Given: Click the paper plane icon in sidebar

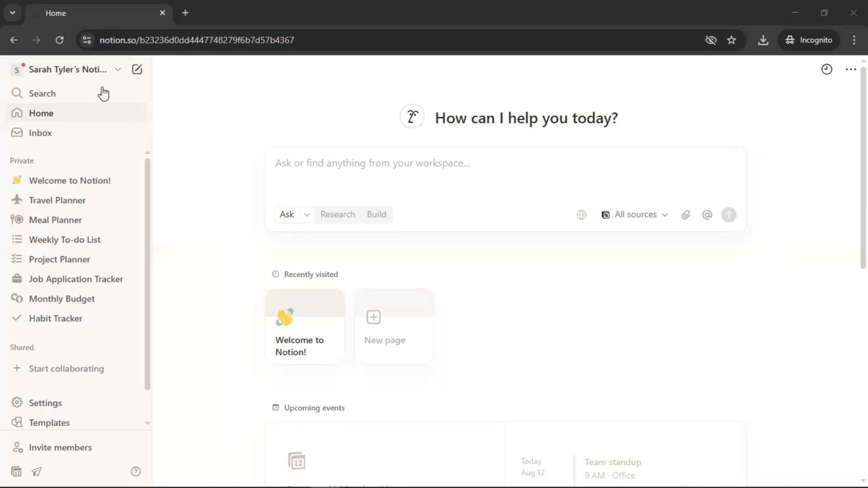Looking at the screenshot, I should (37, 472).
